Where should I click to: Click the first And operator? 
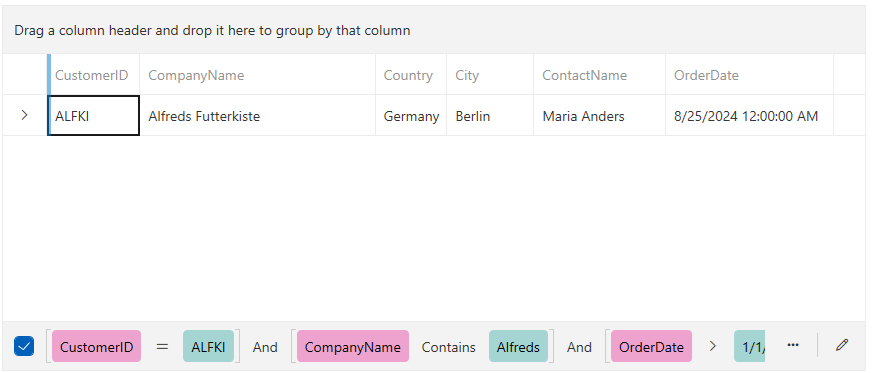click(x=265, y=347)
